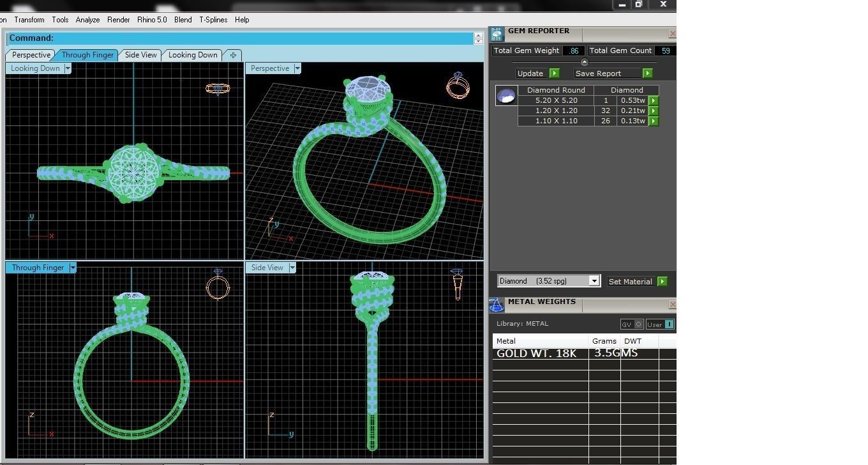Click the Metal Weights panel icon

[x=497, y=305]
